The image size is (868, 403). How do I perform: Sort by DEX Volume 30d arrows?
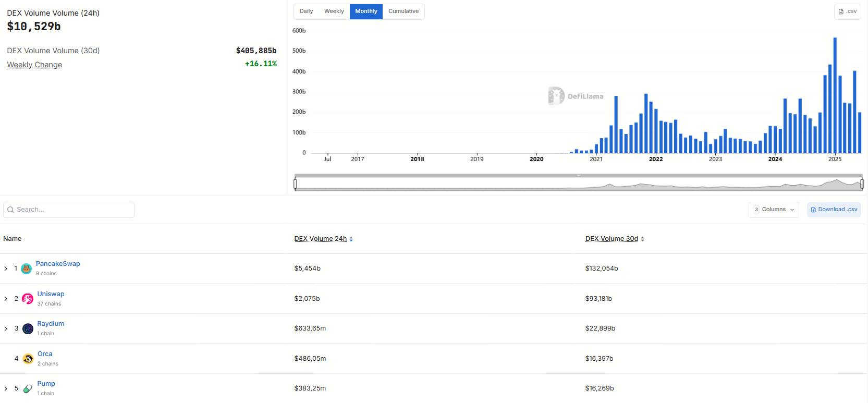642,239
